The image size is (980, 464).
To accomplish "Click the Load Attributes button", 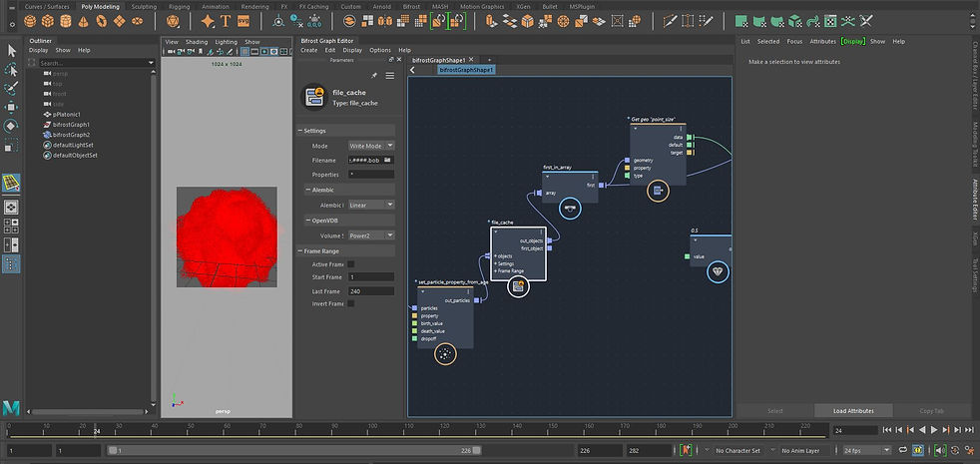I will point(853,411).
